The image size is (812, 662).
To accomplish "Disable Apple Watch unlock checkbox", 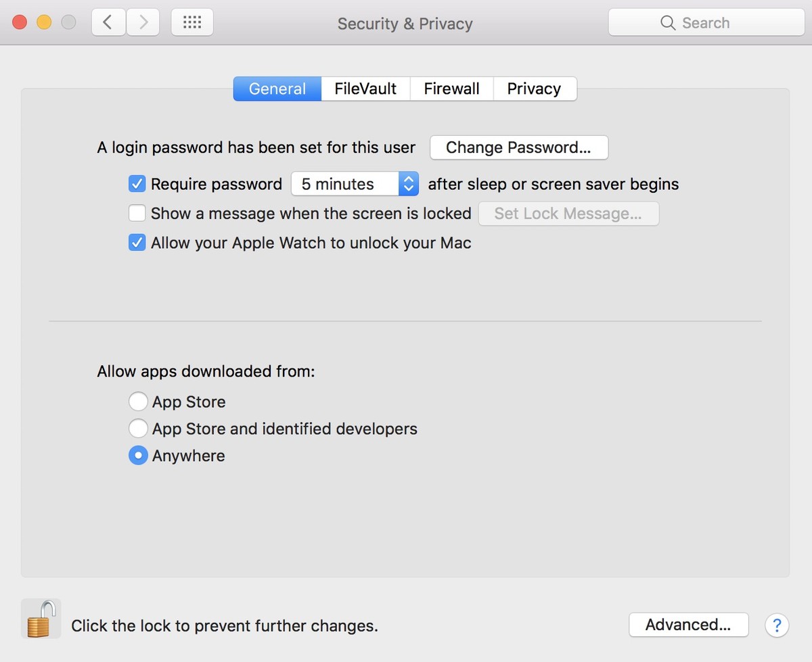I will [137, 243].
